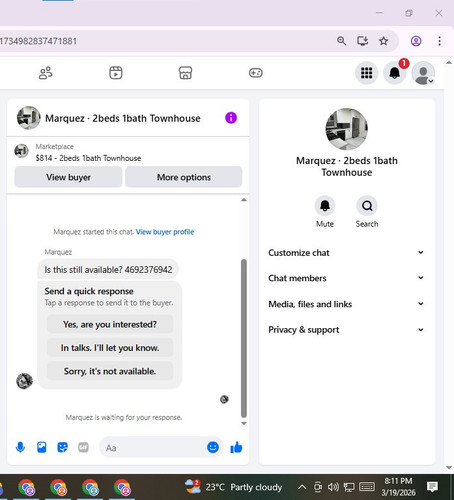Click page scrollbar up arrow

point(449,63)
